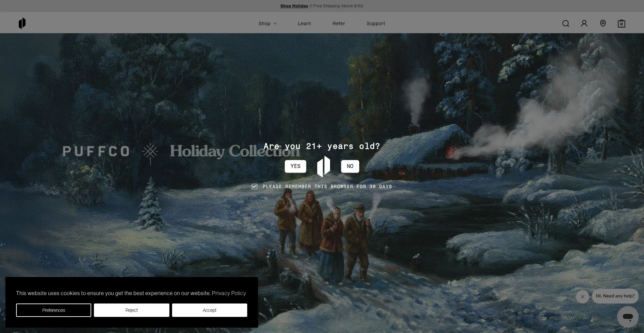Open the chat widget bubble

coord(628,317)
